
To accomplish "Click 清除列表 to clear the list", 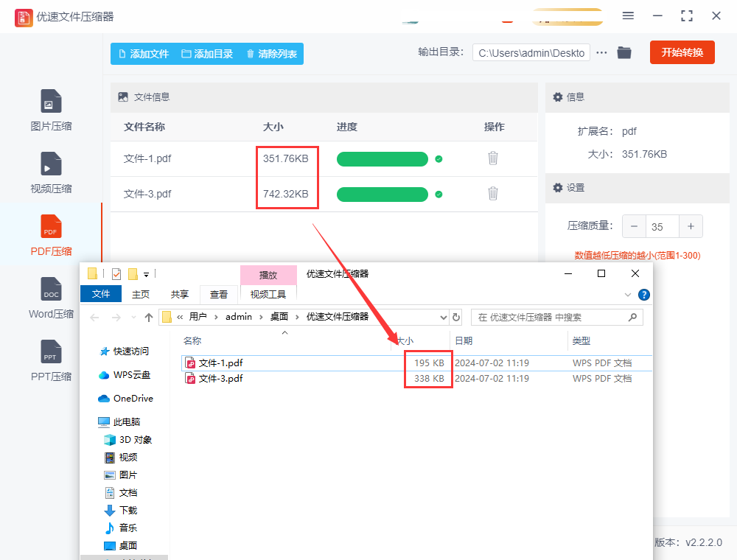I will 272,54.
